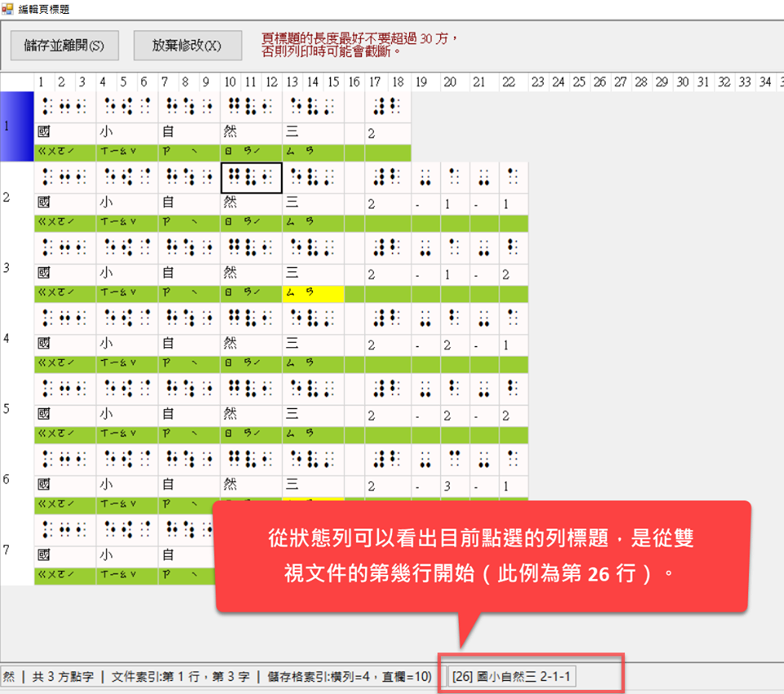Click row header 7
Image resolution: width=784 pixels, height=694 pixels.
point(16,549)
